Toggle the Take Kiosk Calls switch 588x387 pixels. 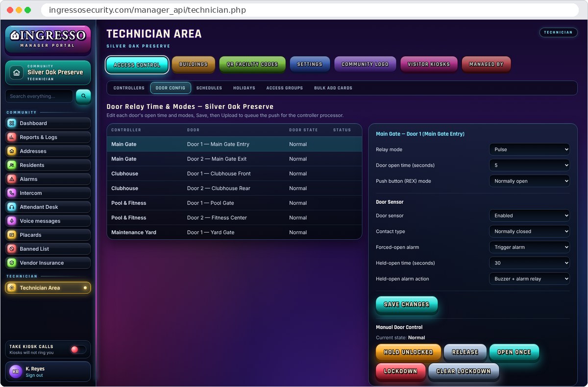[x=78, y=349]
